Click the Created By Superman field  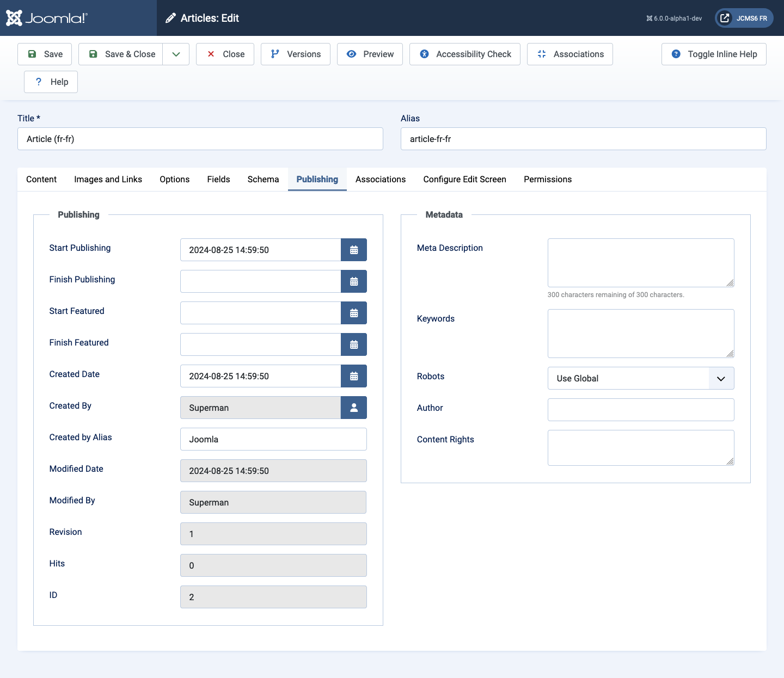coord(261,408)
